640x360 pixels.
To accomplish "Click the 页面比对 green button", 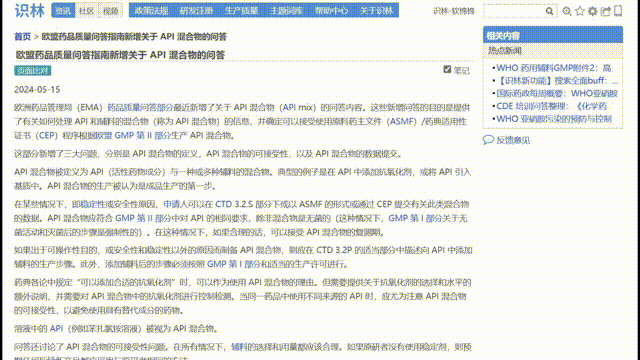I will 33,71.
